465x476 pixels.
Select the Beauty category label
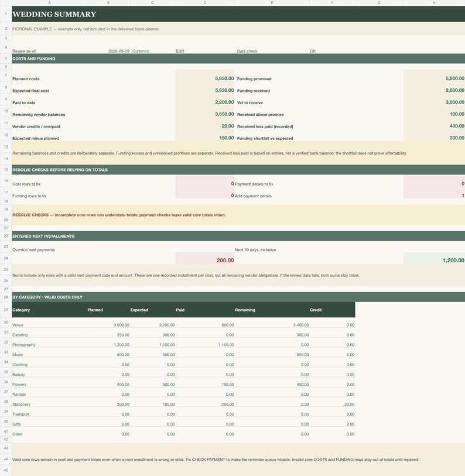[x=19, y=375]
